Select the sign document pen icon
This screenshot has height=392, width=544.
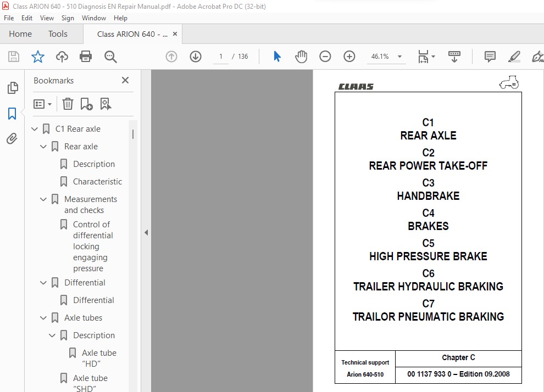(x=538, y=57)
